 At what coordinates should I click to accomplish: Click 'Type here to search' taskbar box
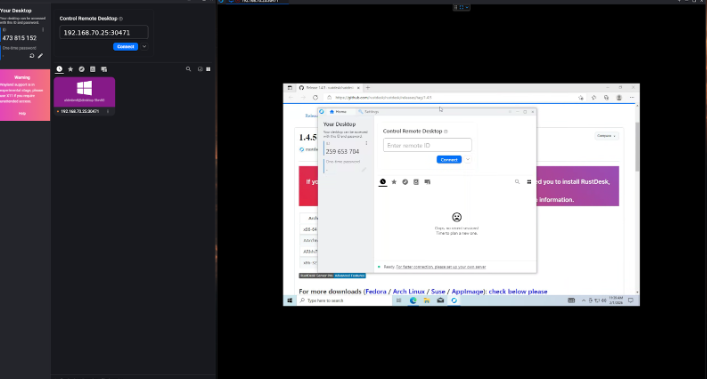point(343,301)
